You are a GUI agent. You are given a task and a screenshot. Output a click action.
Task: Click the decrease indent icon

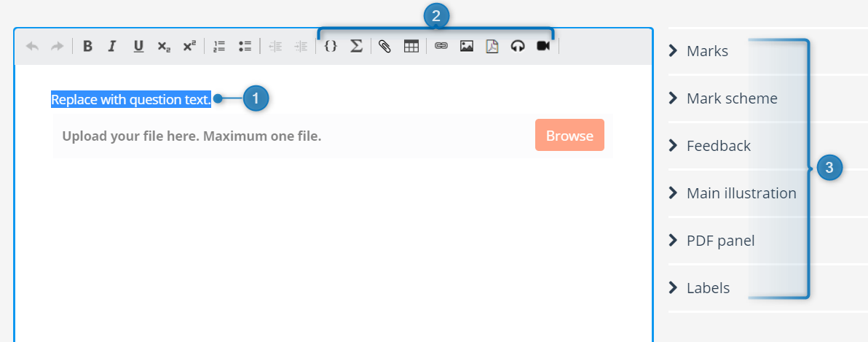point(275,47)
